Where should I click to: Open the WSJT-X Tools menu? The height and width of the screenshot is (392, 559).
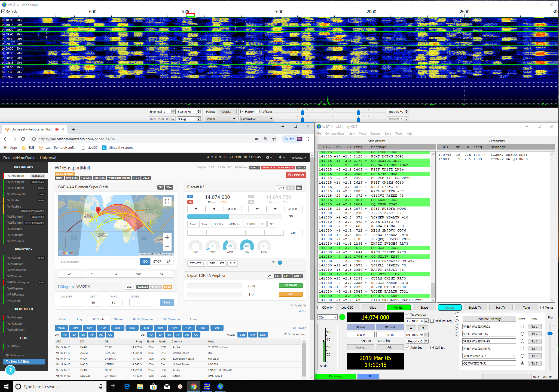(399, 133)
